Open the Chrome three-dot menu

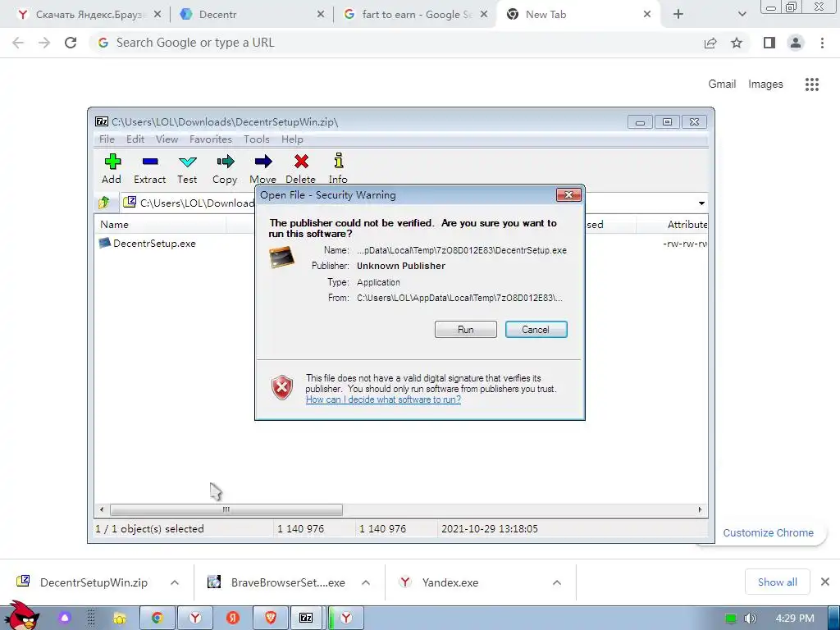coord(822,43)
